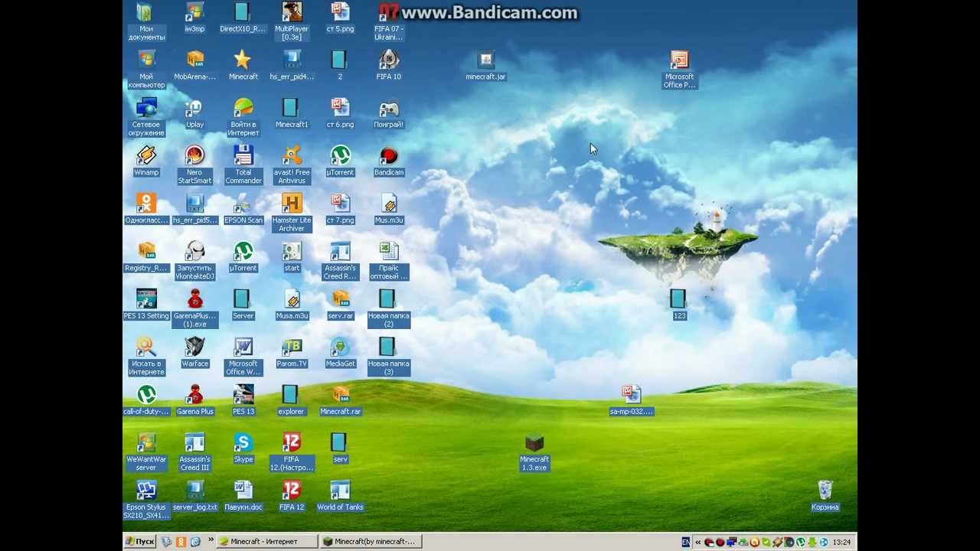Click the Microsoft Office P... shortcut
980x551 pixels.
[679, 60]
